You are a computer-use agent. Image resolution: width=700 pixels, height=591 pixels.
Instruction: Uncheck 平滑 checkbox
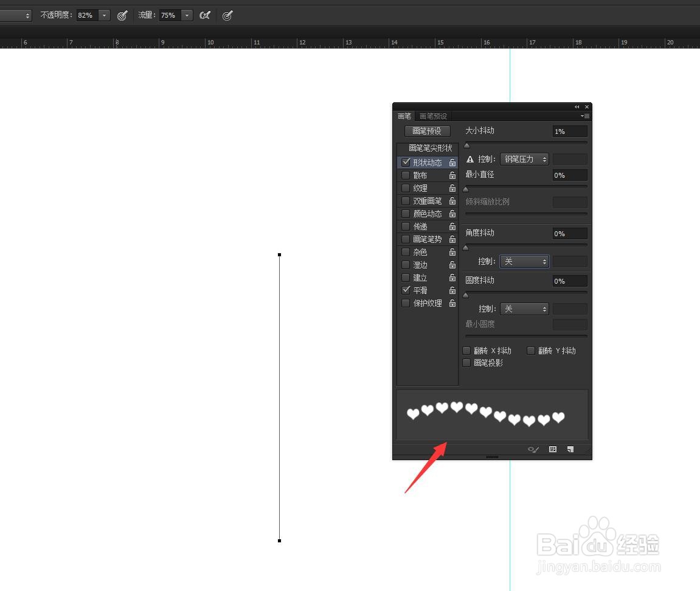click(406, 290)
